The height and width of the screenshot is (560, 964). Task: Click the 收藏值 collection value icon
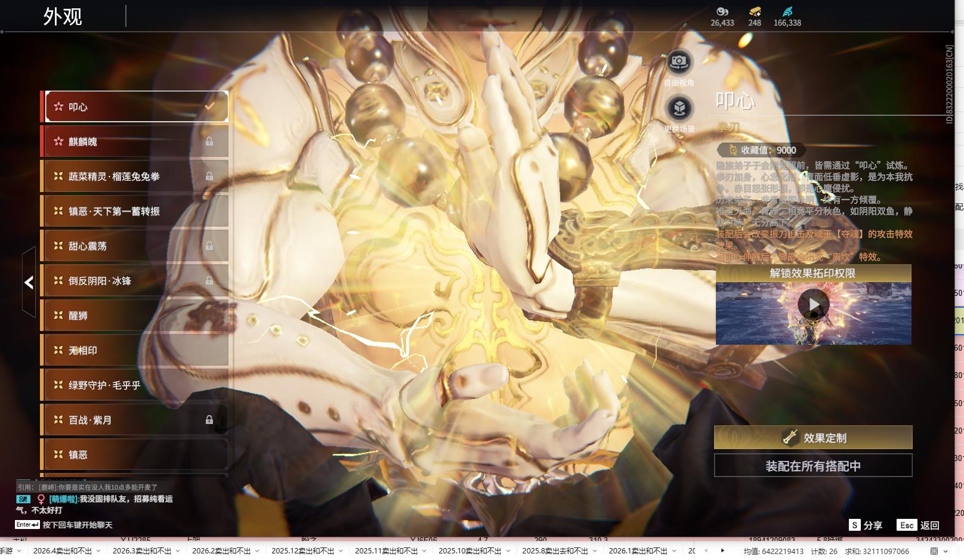tap(732, 150)
